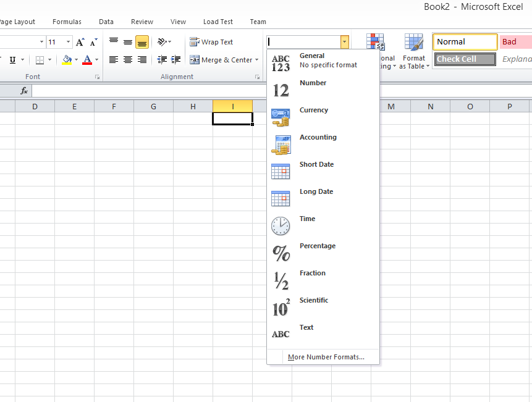Viewport: 532px width, 402px height.
Task: Click the Insert Function fx icon
Action: (24, 91)
